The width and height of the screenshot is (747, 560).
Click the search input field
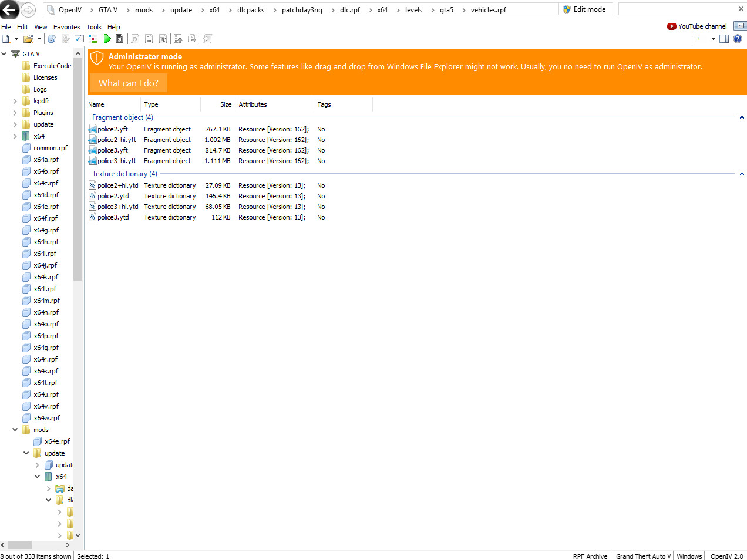(x=677, y=9)
